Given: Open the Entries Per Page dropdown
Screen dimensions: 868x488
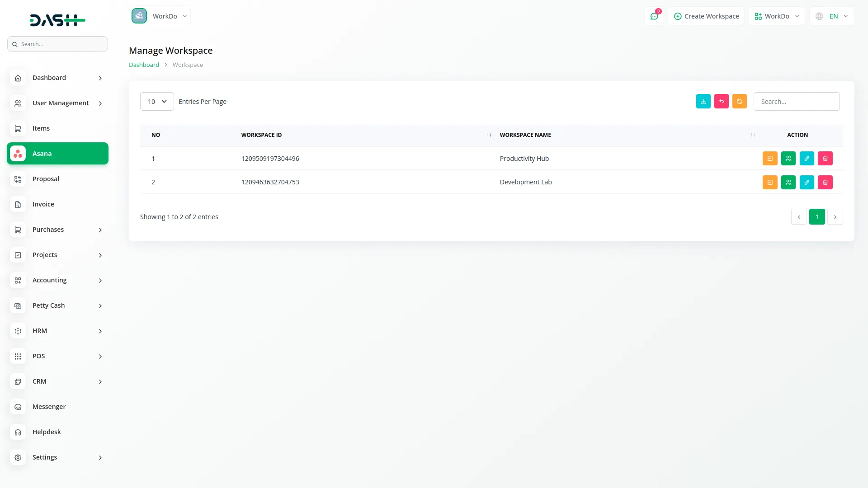Looking at the screenshot, I should (156, 101).
